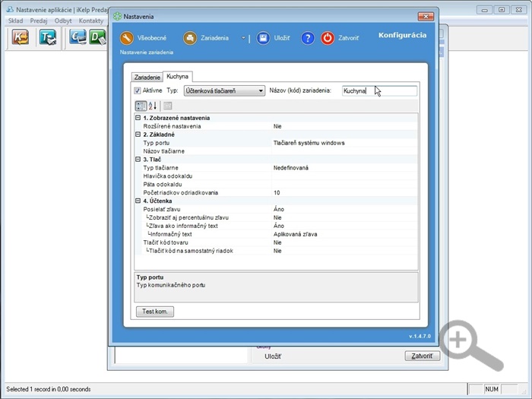The width and height of the screenshot is (532, 399).
Task: Select Zobraziť aj percentuálnu zľavu row
Action: (276, 217)
